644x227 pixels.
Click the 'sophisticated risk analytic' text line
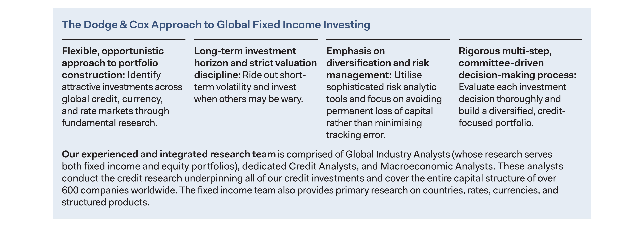pos(381,87)
